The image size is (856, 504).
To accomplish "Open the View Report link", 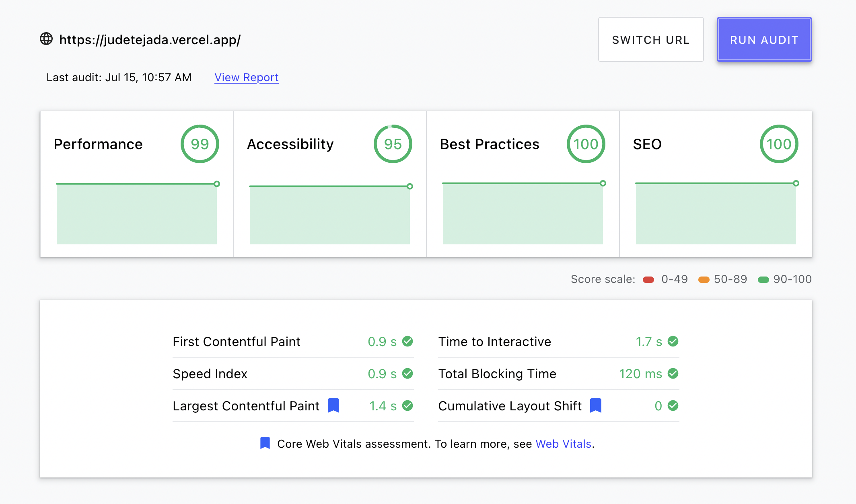I will click(x=246, y=77).
